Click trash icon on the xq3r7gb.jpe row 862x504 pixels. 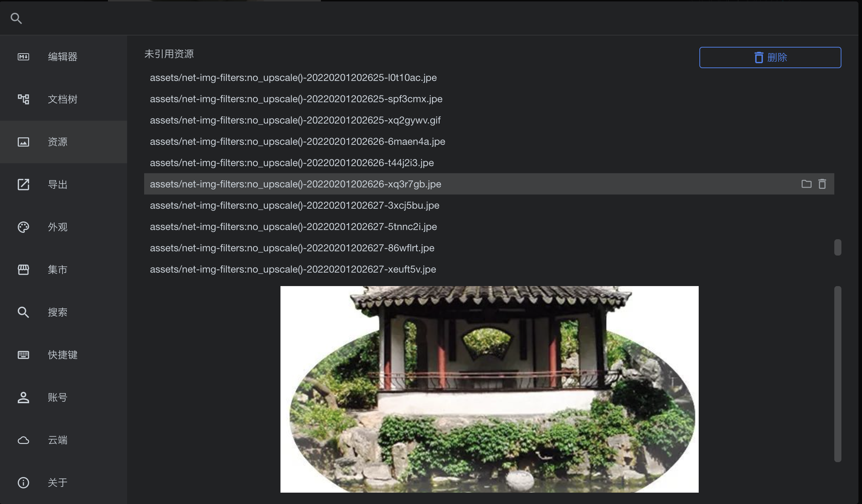pos(823,184)
